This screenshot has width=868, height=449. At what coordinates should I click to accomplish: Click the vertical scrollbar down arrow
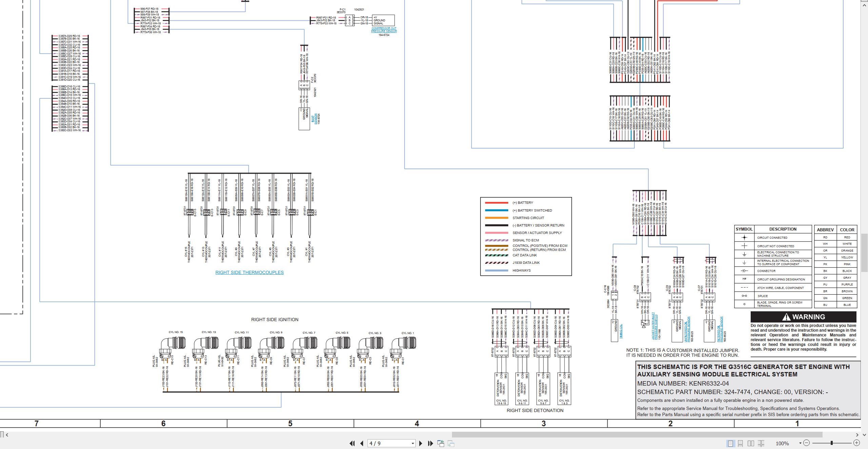[x=864, y=434]
